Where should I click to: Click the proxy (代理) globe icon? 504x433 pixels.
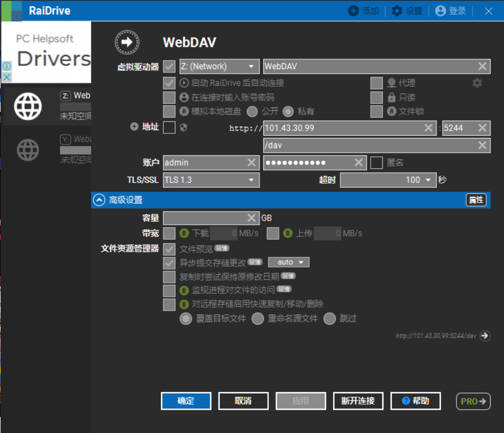point(391,83)
